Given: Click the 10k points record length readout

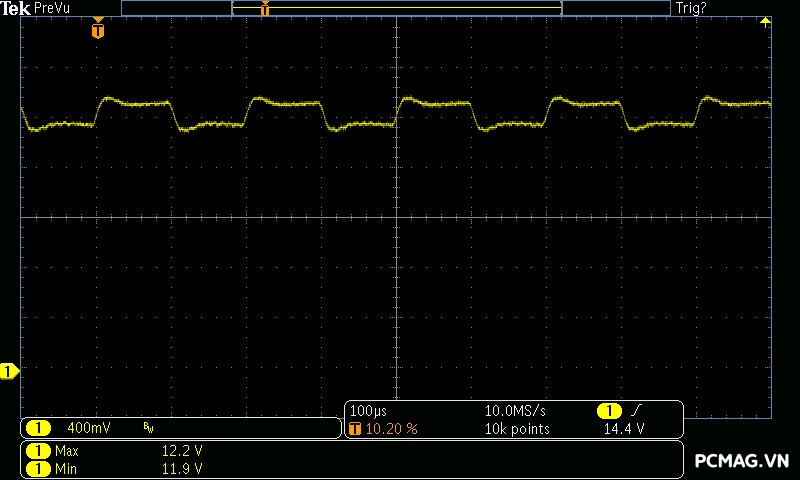Looking at the screenshot, I should [516, 428].
